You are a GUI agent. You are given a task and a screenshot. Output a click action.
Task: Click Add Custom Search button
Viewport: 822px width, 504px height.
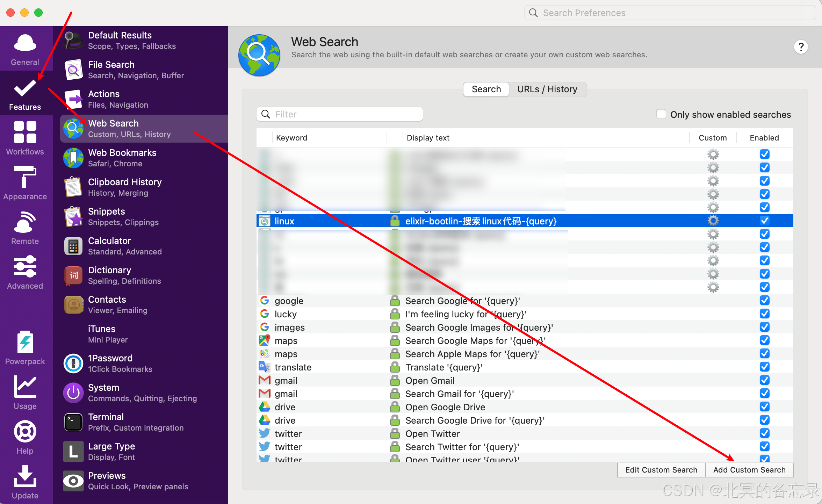click(x=749, y=470)
